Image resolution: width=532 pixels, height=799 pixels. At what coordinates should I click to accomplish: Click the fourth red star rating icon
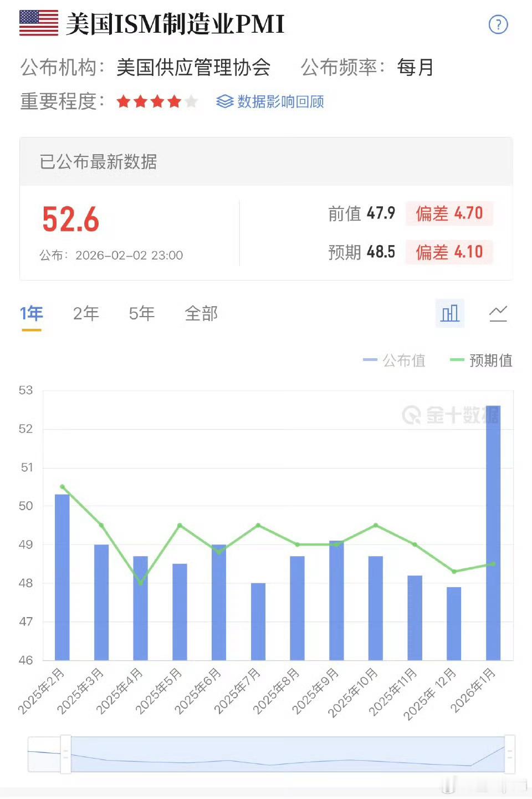[173, 102]
